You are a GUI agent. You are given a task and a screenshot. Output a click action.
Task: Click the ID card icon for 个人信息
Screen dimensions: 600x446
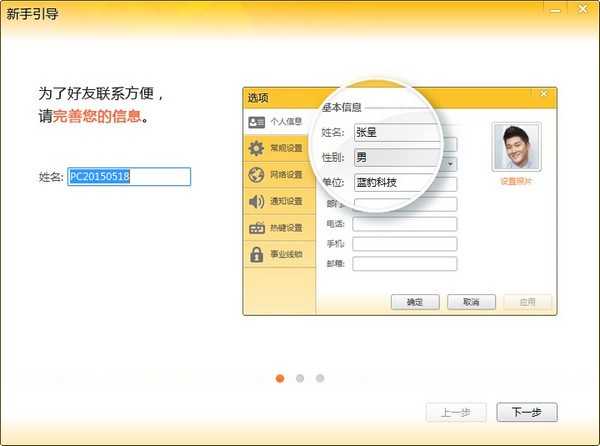click(256, 122)
